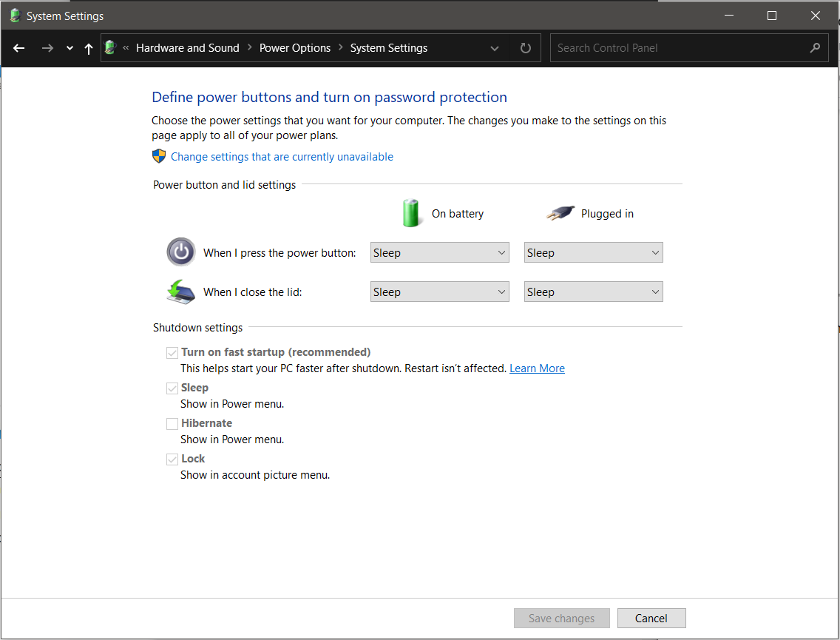Minimize the System Settings window
Screen dimensions: 840x640
(x=728, y=16)
